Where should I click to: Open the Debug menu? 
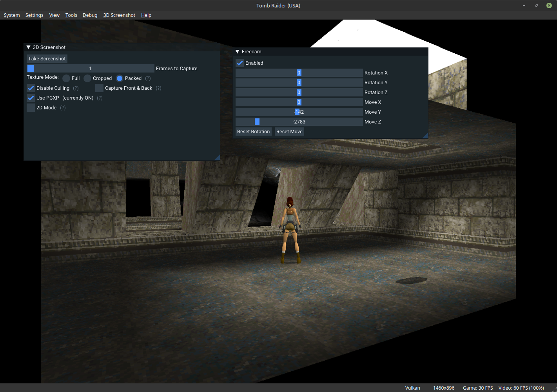tap(90, 15)
